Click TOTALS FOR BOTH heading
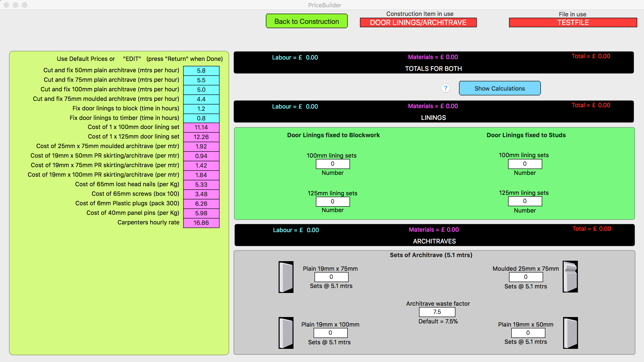Viewport: 644px width, 362px height. tap(433, 68)
